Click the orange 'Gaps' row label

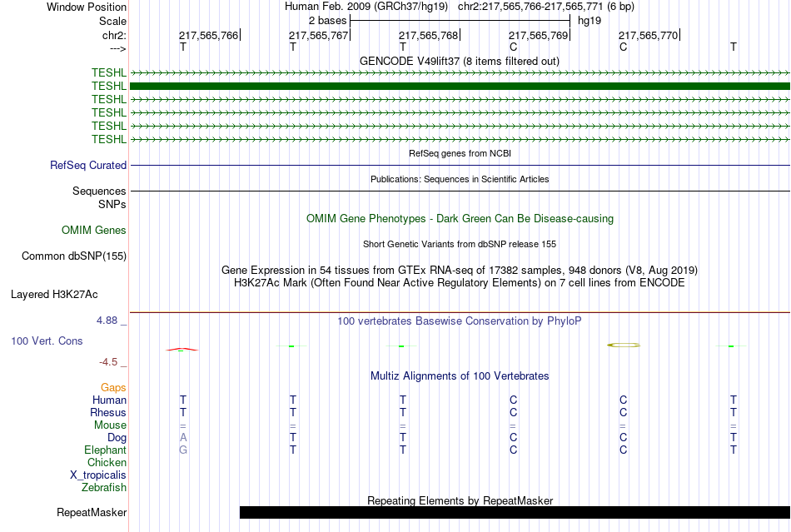click(113, 387)
